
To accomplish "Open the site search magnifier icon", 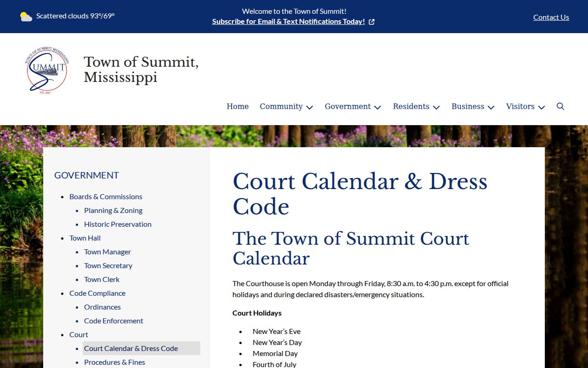I will pyautogui.click(x=560, y=106).
